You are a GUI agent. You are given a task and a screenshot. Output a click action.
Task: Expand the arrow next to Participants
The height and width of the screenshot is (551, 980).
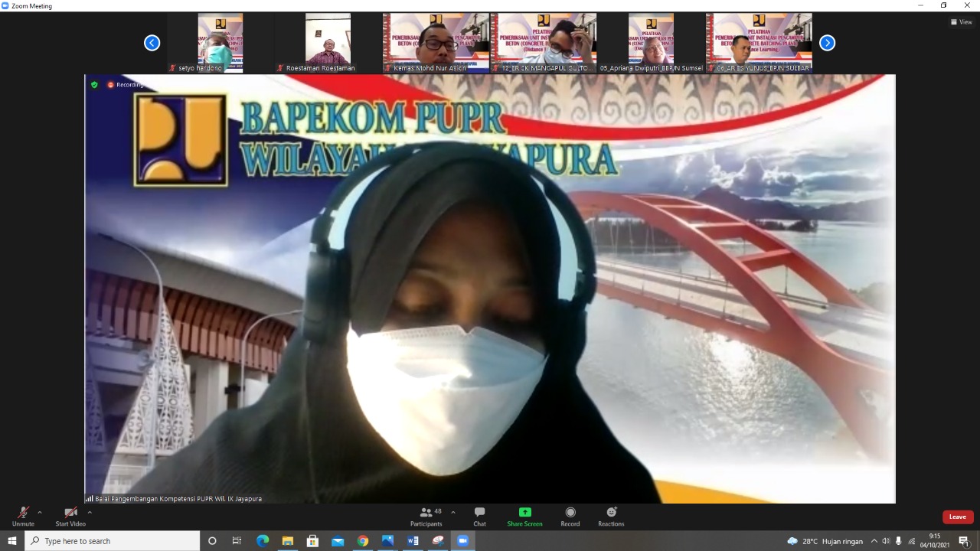click(453, 513)
